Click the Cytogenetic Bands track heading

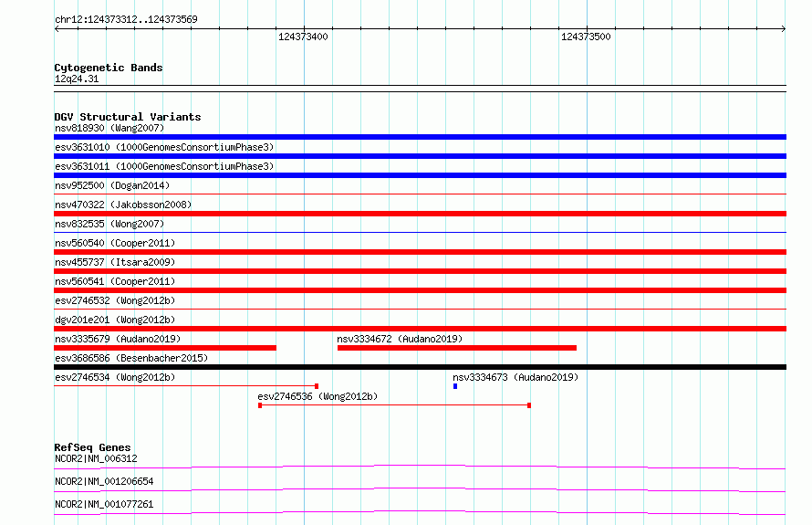click(109, 68)
